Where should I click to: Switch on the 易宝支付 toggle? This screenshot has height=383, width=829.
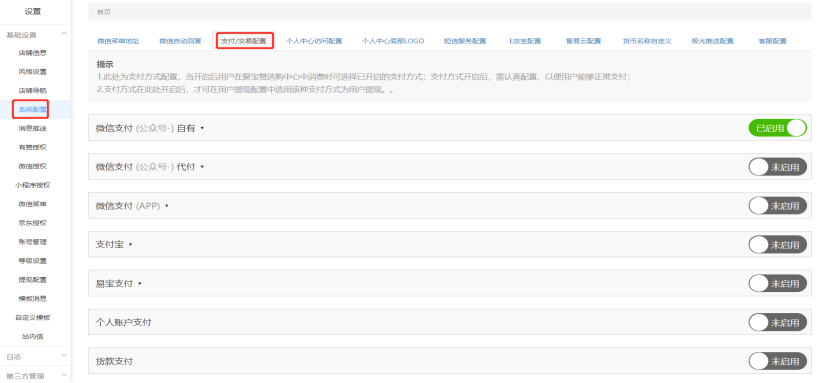coord(777,284)
